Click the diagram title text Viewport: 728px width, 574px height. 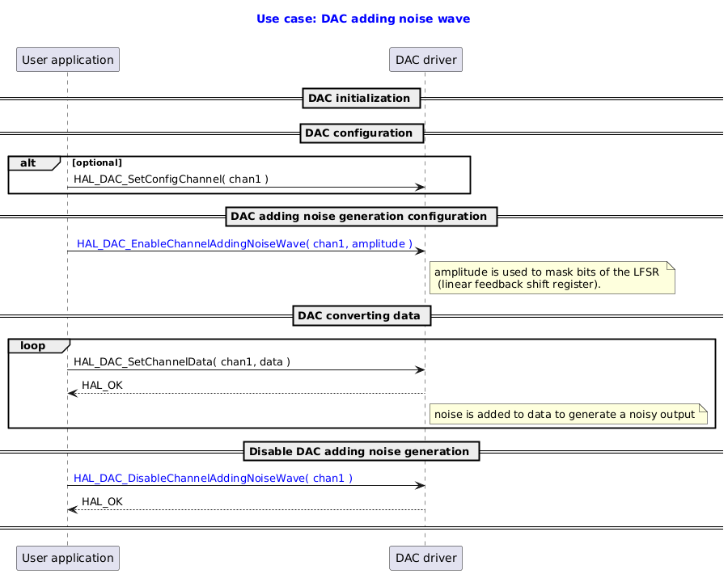pyautogui.click(x=362, y=18)
